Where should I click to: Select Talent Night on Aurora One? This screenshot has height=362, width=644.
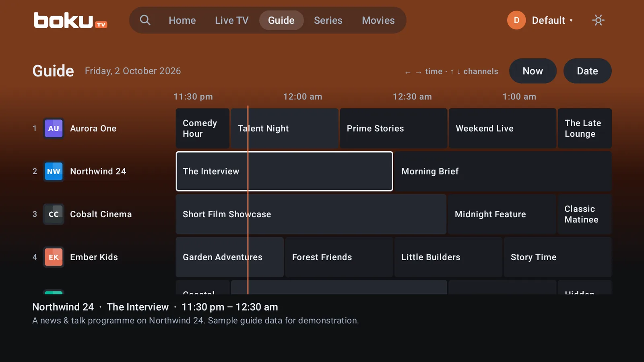pyautogui.click(x=285, y=128)
